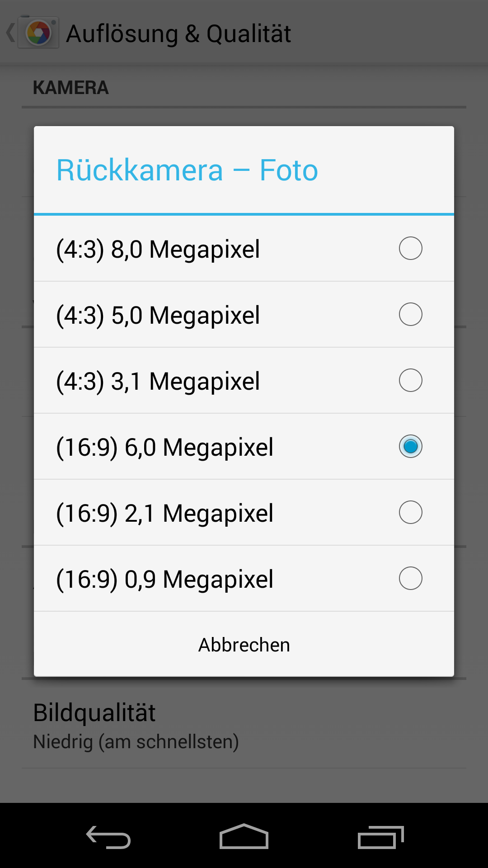488x868 pixels.
Task: Tap the Abbrechen button
Action: pos(244,645)
